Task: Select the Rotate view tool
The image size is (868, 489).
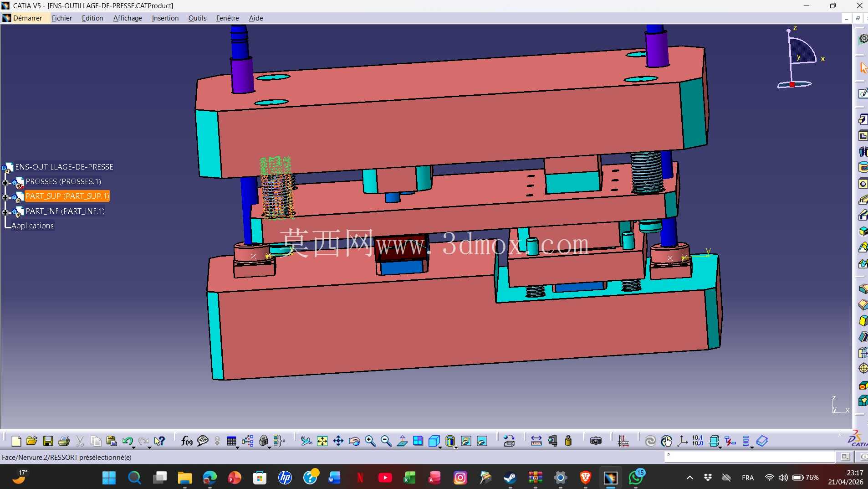Action: pos(354,441)
